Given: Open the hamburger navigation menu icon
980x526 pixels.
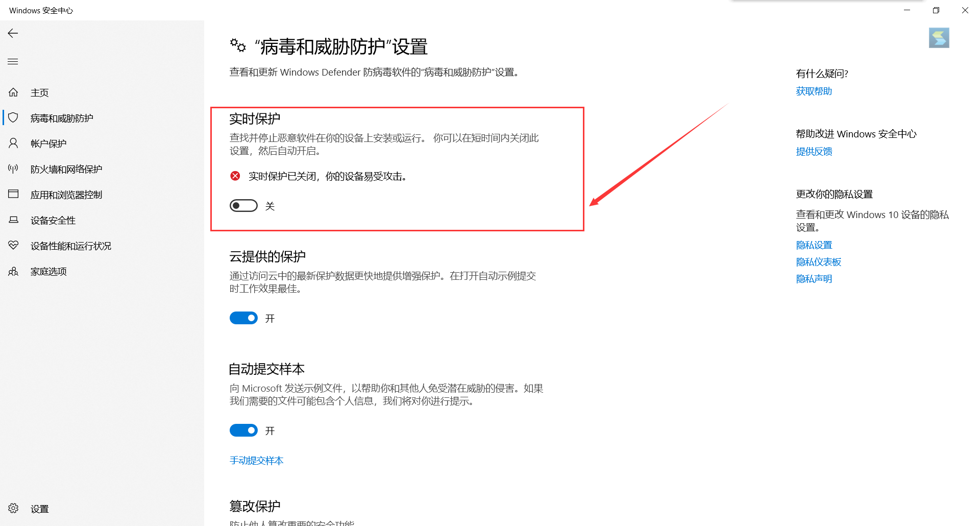Looking at the screenshot, I should 13,62.
